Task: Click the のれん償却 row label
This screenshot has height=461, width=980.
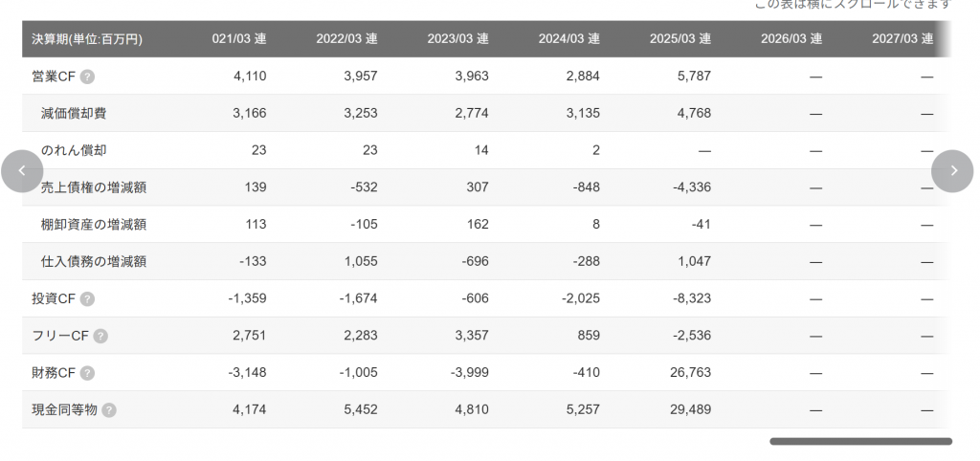Action: (74, 150)
